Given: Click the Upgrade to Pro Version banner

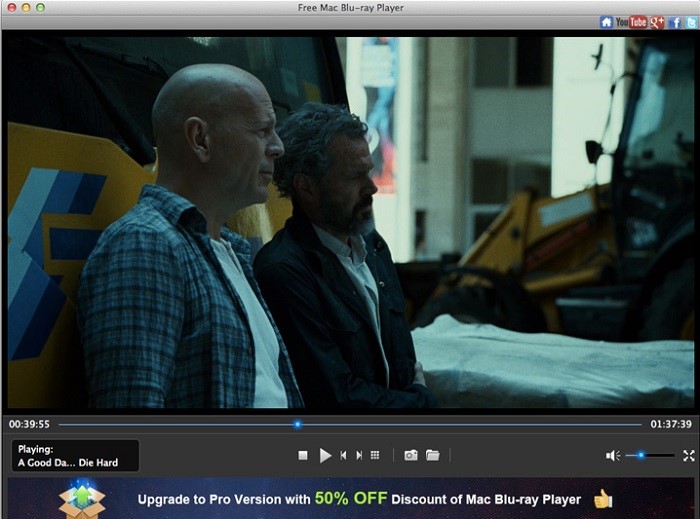Looking at the screenshot, I should click(350, 498).
